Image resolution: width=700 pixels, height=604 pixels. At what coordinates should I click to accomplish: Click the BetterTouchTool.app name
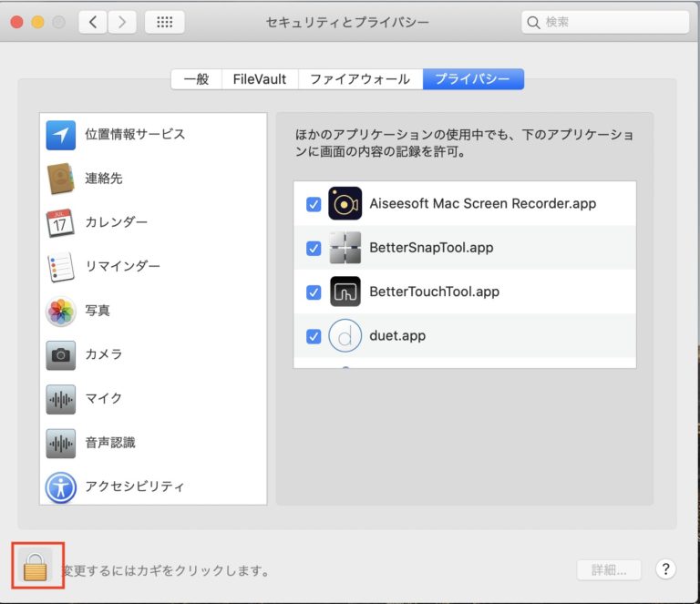point(435,292)
